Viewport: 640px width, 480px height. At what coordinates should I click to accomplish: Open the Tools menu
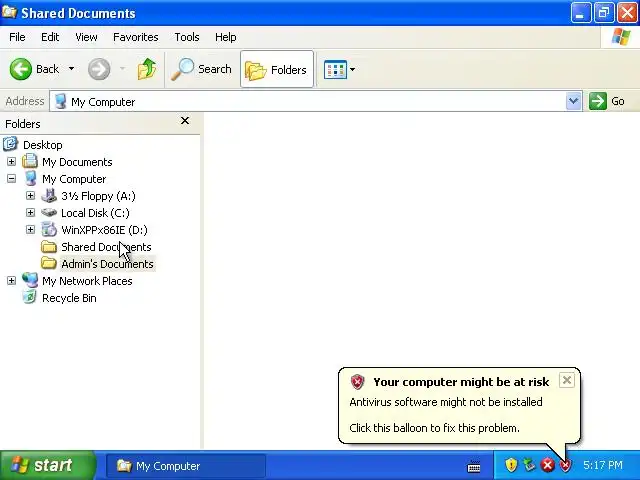187,37
